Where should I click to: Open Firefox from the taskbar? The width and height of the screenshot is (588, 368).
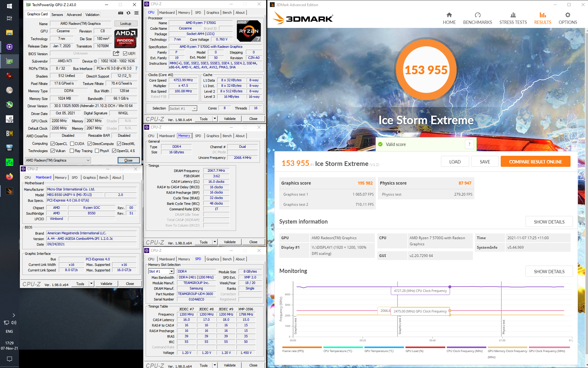9,177
